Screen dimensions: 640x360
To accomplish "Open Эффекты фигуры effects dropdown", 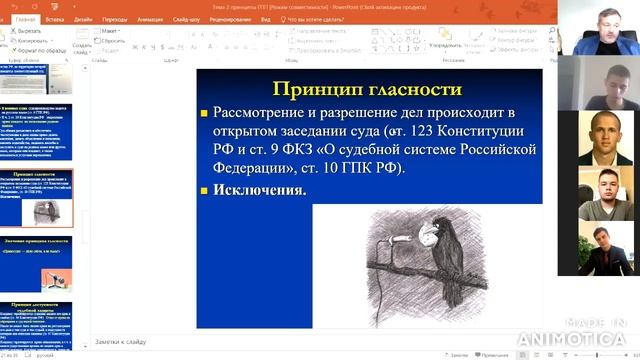I will [x=514, y=49].
